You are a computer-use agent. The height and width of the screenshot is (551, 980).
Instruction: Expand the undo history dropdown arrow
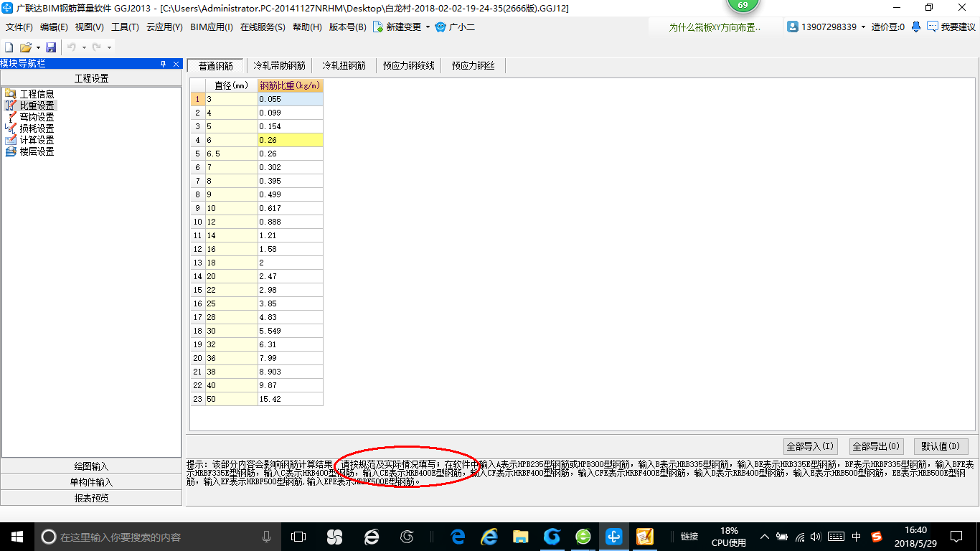click(84, 47)
